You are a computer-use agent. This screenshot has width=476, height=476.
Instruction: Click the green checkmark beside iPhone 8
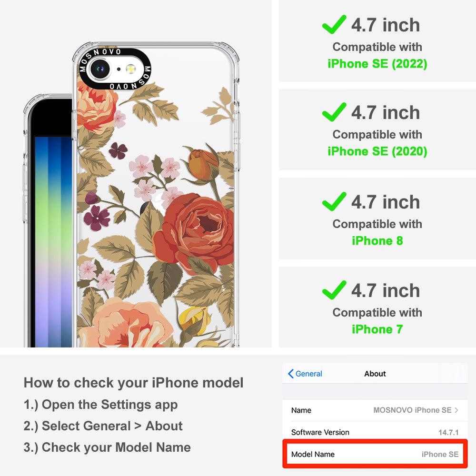click(334, 201)
